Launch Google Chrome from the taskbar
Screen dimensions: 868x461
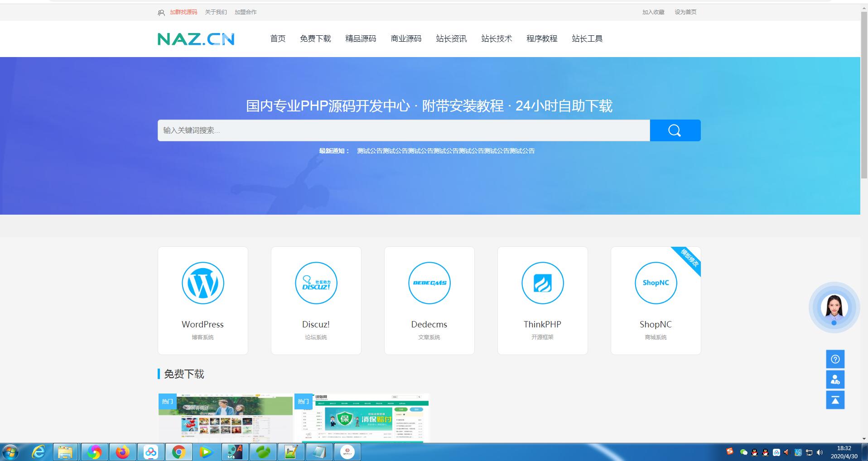178,452
